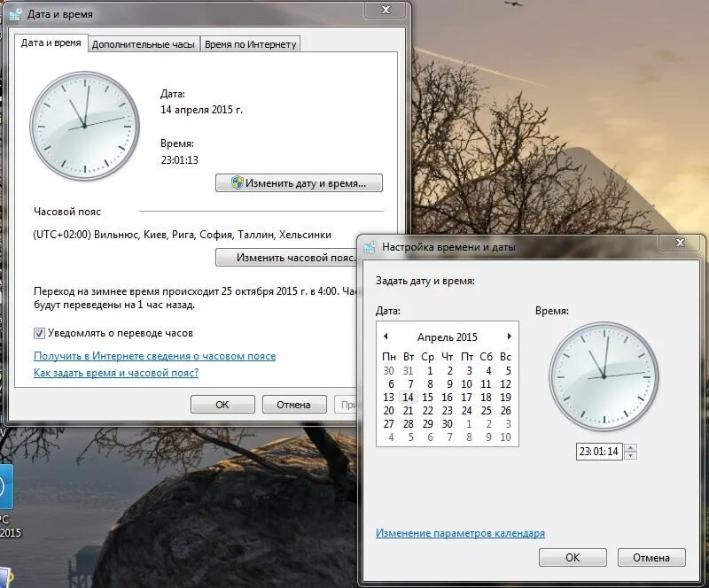709x588 pixels.
Task: Click the 23:01:14 time input field
Action: click(x=599, y=451)
